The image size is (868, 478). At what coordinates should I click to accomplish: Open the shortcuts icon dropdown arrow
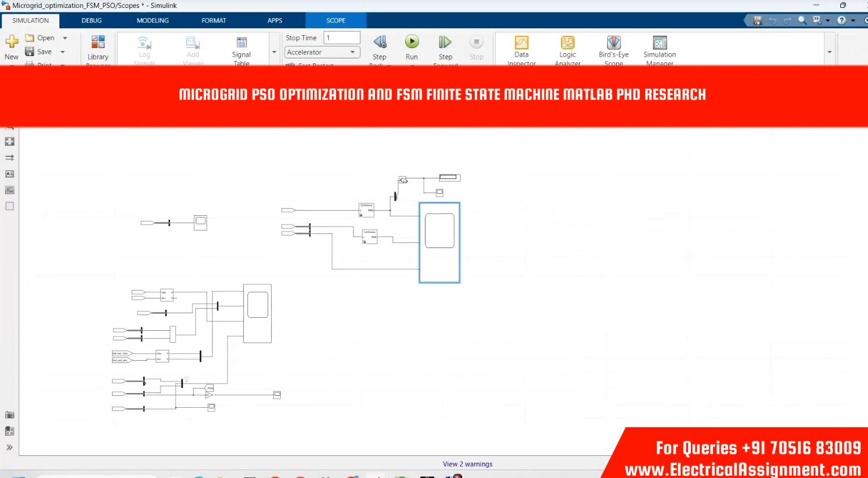(x=828, y=20)
